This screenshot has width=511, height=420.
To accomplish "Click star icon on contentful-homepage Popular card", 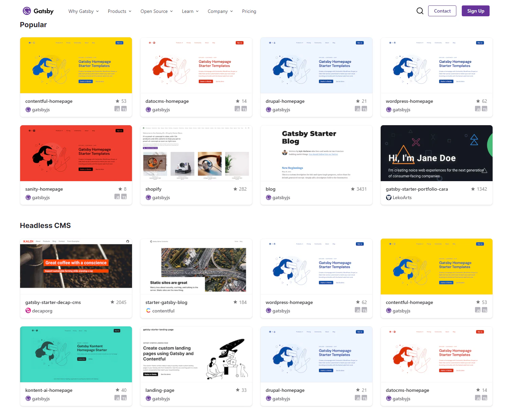I will coord(117,101).
